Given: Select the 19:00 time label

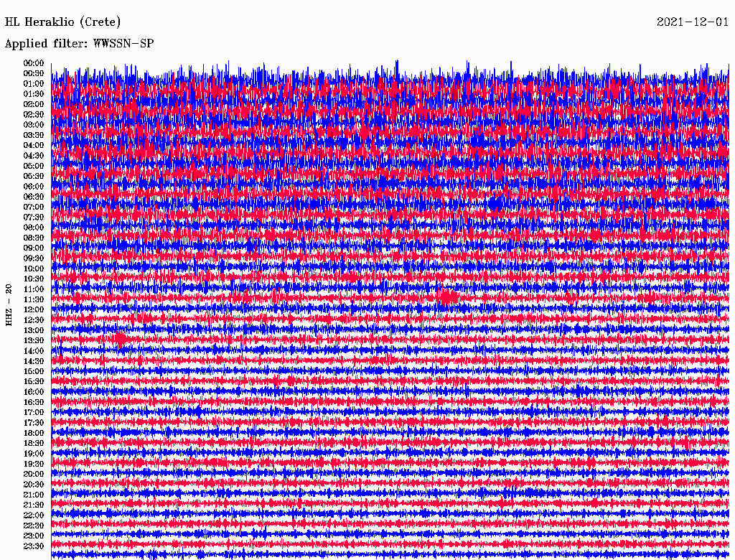Looking at the screenshot, I should click(33, 454).
